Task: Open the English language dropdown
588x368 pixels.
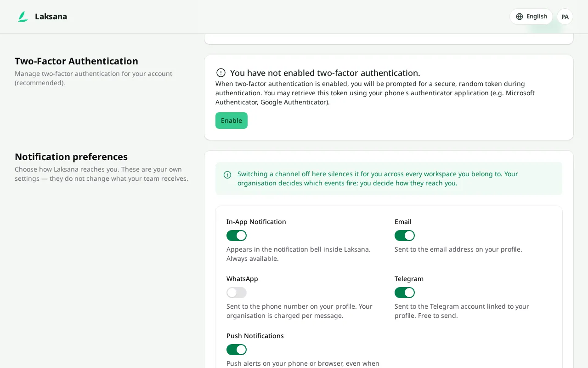Action: (x=531, y=17)
